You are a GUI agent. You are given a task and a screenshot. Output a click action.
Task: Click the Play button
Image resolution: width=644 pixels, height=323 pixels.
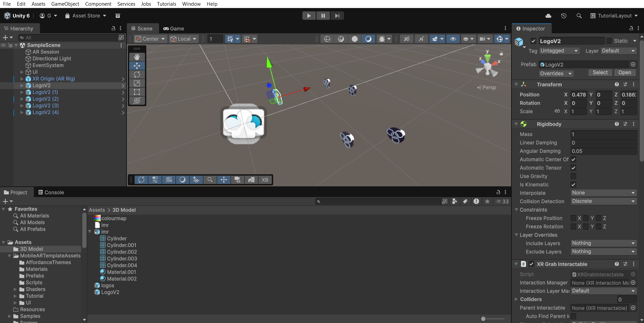tap(309, 16)
